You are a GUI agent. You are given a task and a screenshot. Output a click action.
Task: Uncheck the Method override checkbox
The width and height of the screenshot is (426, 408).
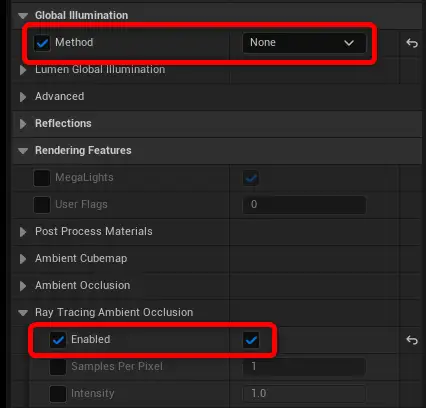point(42,43)
